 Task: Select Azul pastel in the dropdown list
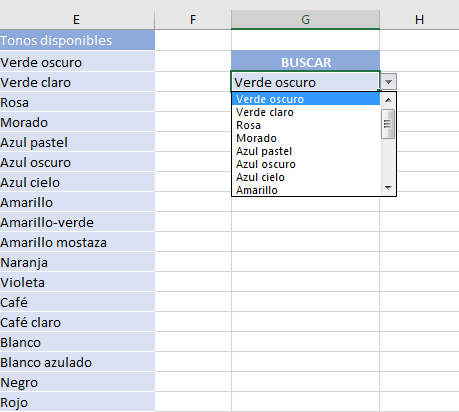[x=306, y=151]
